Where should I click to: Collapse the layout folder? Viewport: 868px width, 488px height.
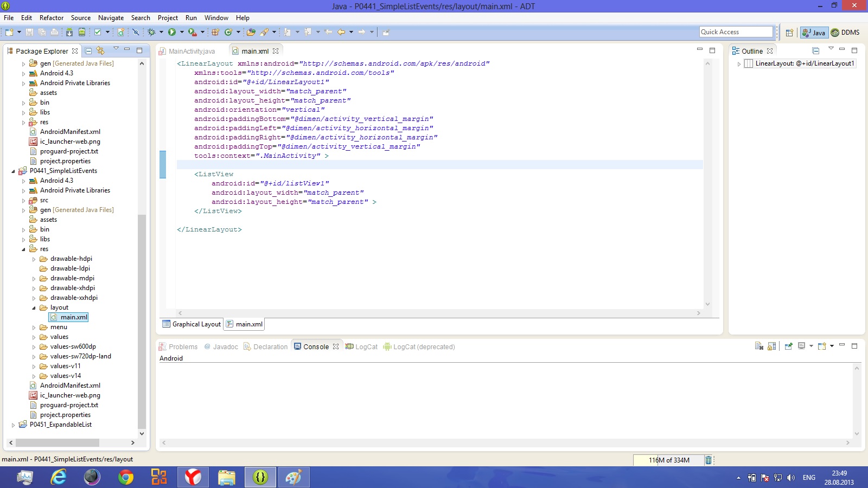click(34, 308)
